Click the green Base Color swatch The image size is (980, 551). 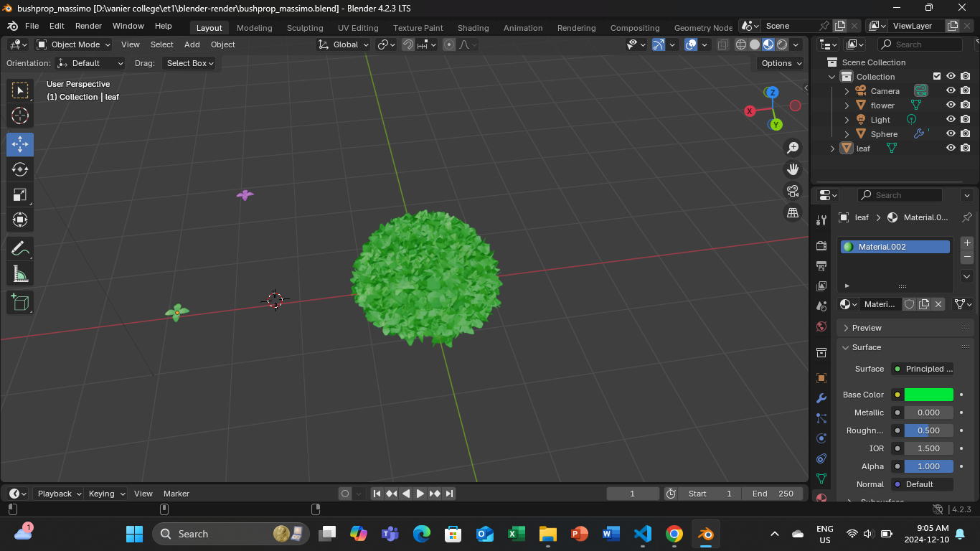click(928, 395)
